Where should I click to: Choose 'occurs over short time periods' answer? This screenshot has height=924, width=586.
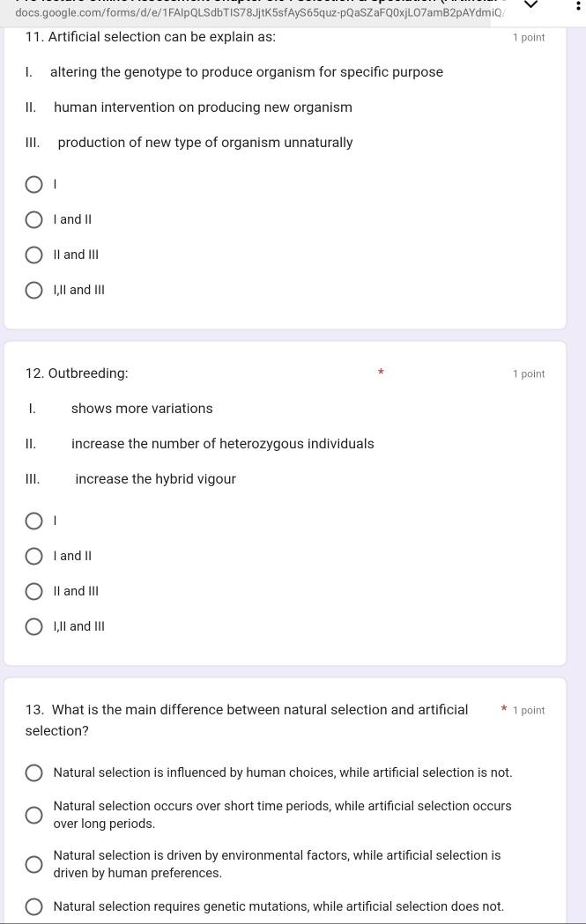coord(33,815)
